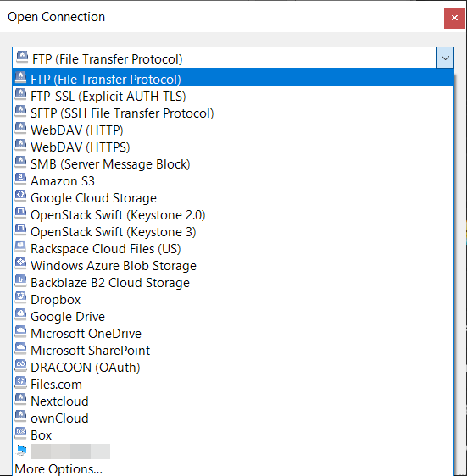Viewport: 467px width, 476px height.
Task: Select Windows Azure Blob Storage
Action: (233, 266)
